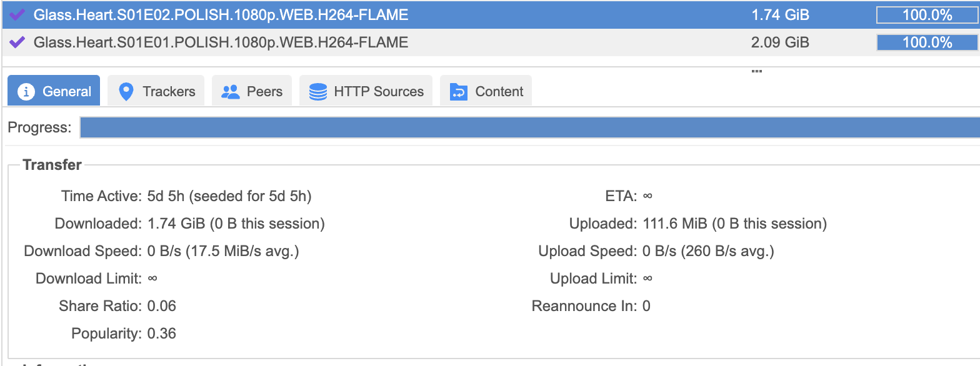Click the checkmark icon beside the S01E02 torrent
The image size is (980, 366).
click(x=17, y=15)
